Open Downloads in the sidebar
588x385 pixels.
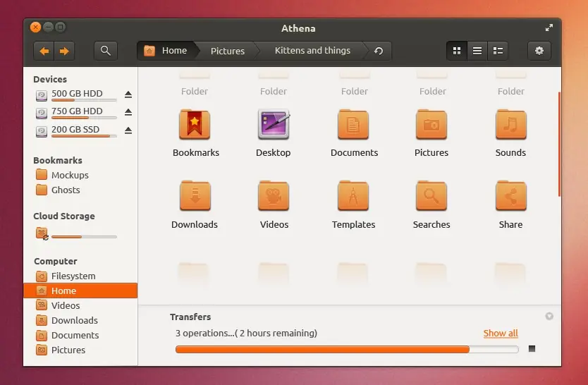click(x=67, y=320)
